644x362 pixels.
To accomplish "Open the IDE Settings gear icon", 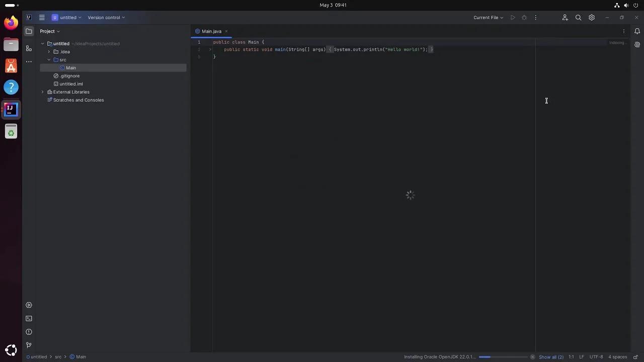I will [x=591, y=18].
